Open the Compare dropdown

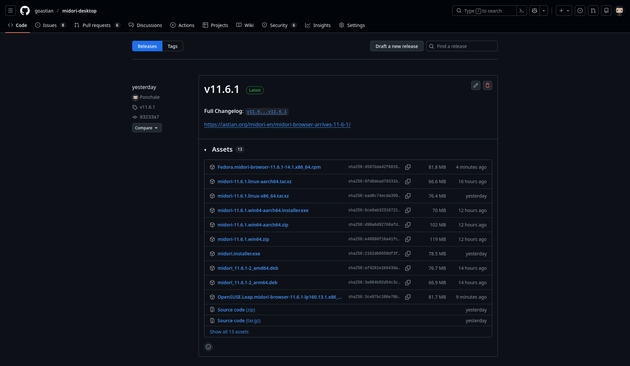coord(147,128)
